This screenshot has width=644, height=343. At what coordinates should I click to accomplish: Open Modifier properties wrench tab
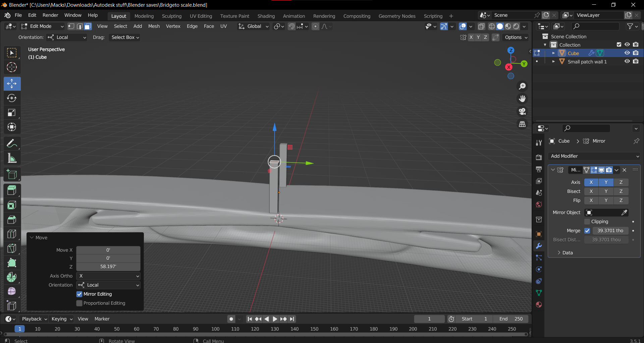(539, 246)
